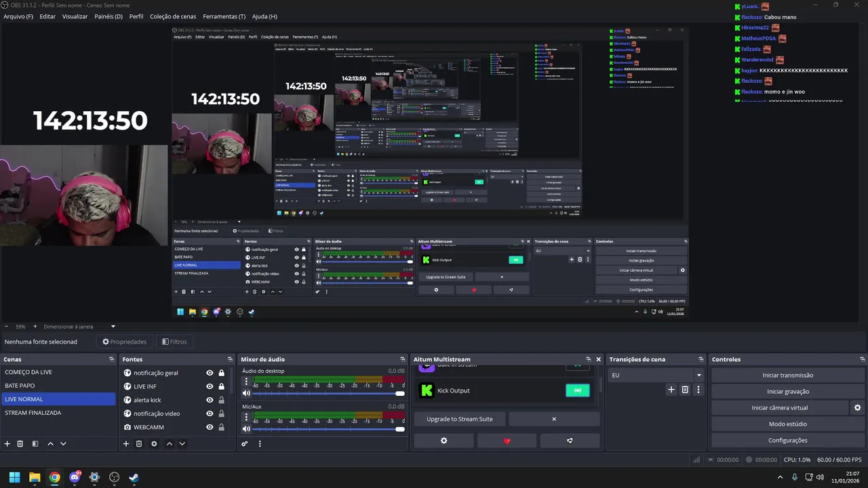Image resolution: width=868 pixels, height=488 pixels.
Task: Click Iniciar câmera virtual button
Action: (x=780, y=408)
